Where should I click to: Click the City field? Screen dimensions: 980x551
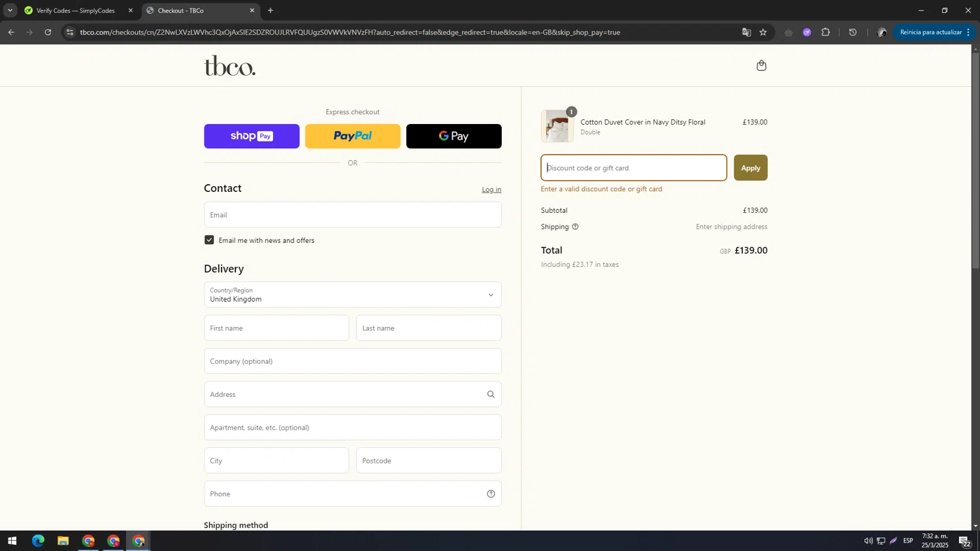click(x=276, y=460)
